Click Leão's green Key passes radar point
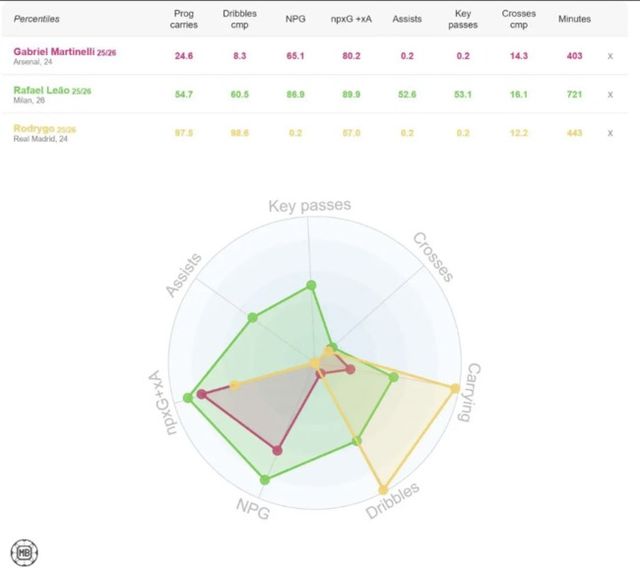Viewport: 640px width, 575px height. pyautogui.click(x=311, y=286)
